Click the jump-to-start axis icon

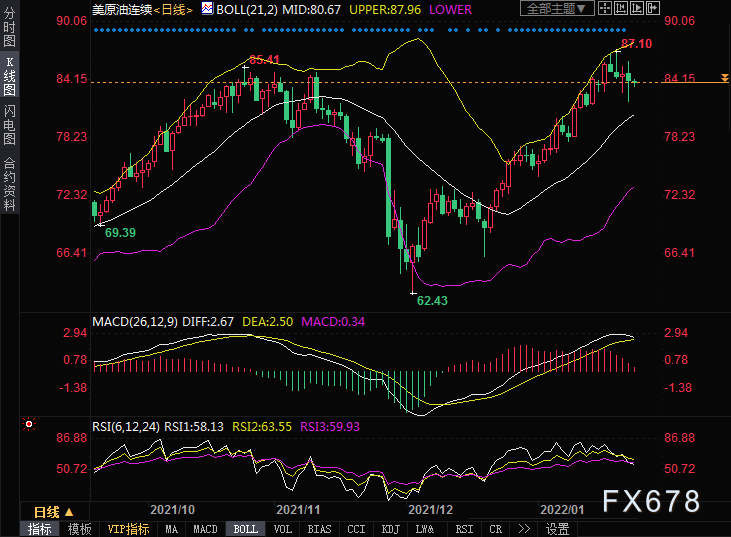(x=621, y=8)
